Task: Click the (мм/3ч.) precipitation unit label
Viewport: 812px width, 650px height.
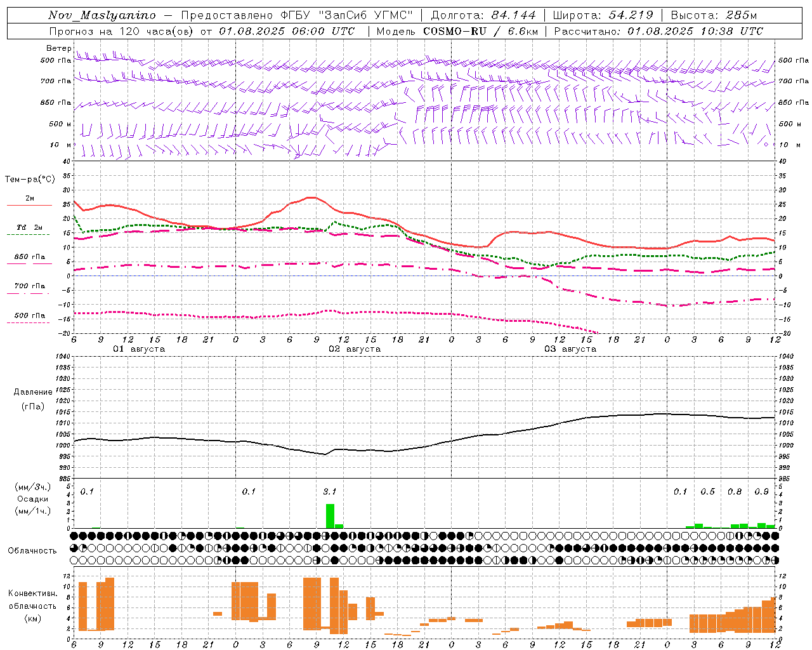Action: pyautogui.click(x=33, y=487)
